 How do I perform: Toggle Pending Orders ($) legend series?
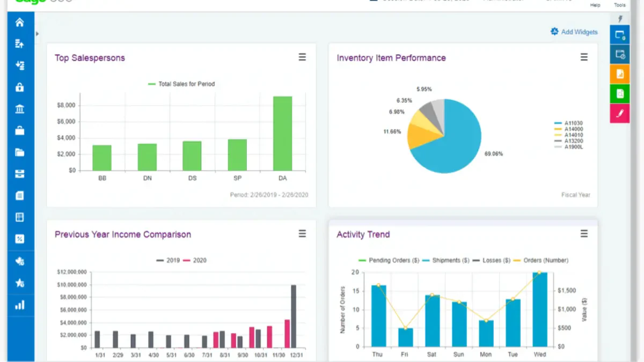pos(389,261)
